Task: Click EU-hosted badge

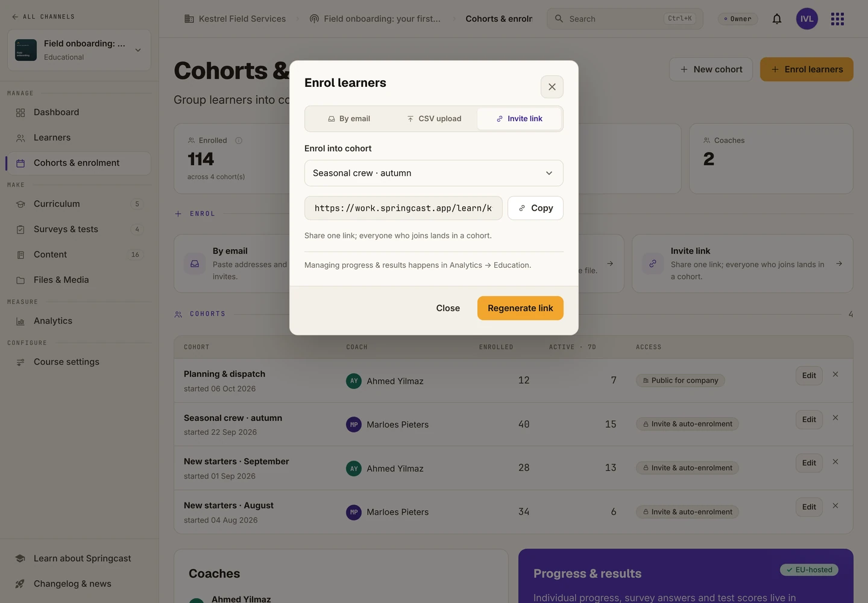Action: click(x=809, y=570)
